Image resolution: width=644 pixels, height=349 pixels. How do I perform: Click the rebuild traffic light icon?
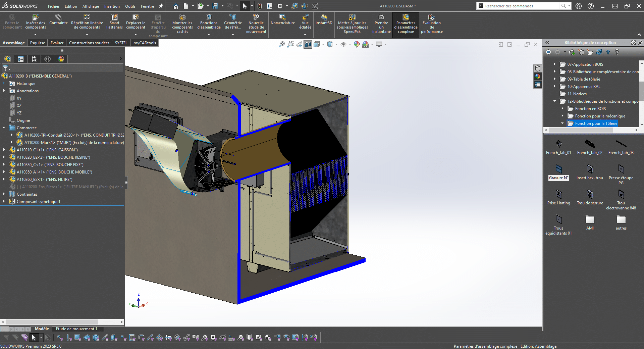[260, 6]
